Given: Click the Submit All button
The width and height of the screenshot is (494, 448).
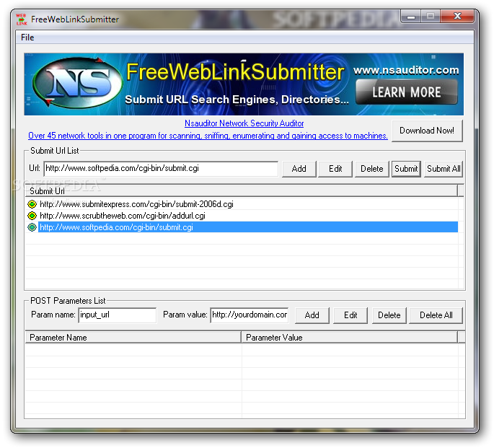Looking at the screenshot, I should click(444, 169).
